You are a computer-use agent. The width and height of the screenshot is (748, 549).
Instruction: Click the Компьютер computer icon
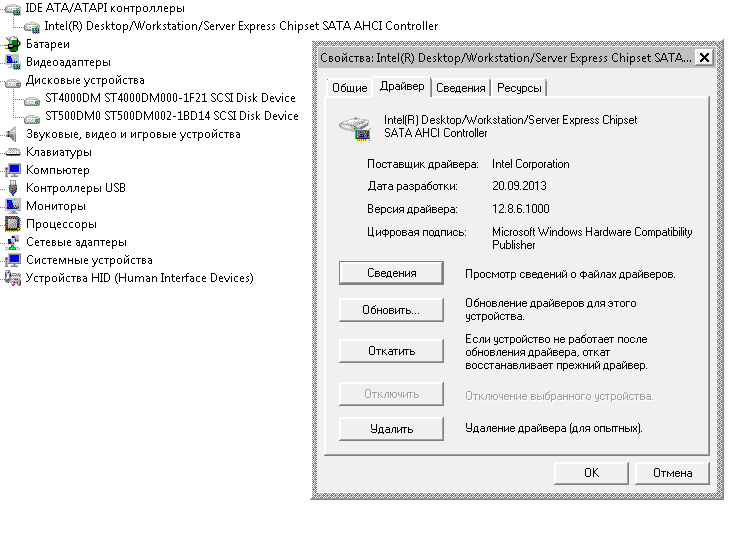click(13, 170)
